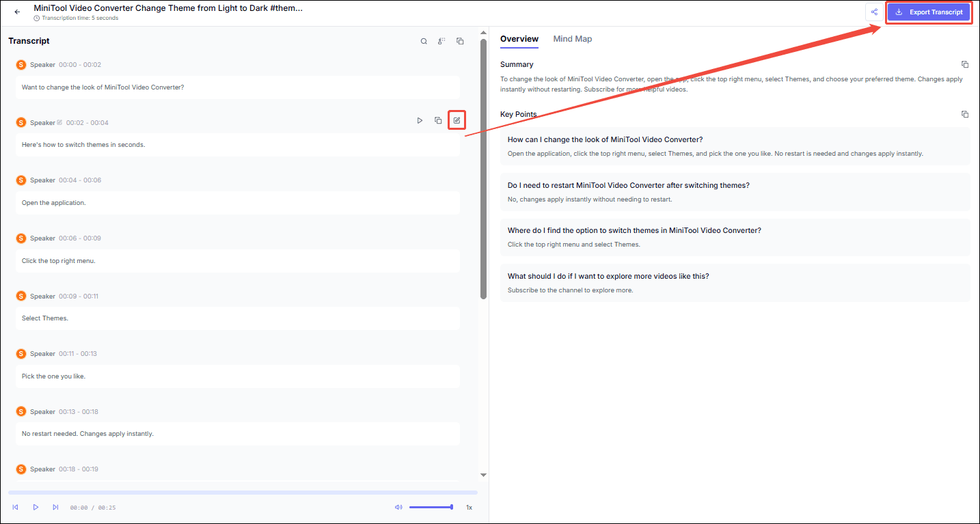This screenshot has width=980, height=524.
Task: Select line 'Want to change the look of MiniTool Video Converter?'
Action: 237,87
